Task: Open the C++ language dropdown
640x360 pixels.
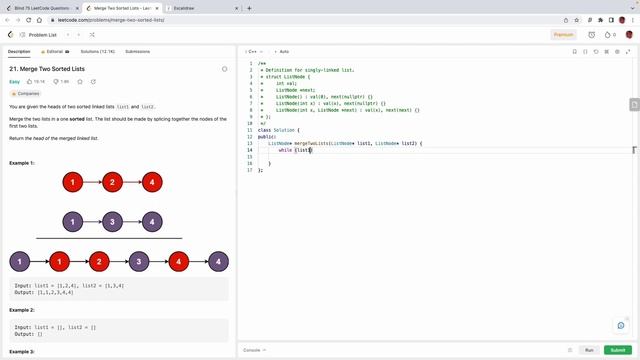Action: (x=254, y=52)
